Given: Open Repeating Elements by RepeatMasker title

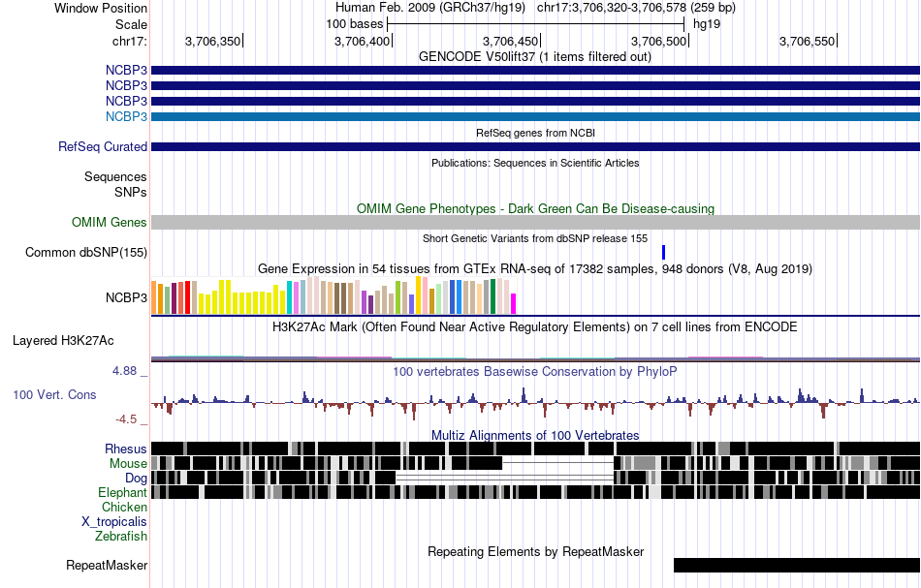Looking at the screenshot, I should coord(536,551).
